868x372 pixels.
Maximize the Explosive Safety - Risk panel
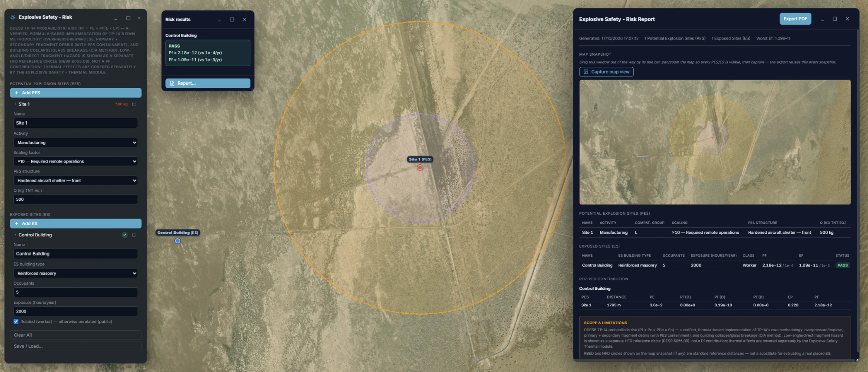click(x=128, y=18)
